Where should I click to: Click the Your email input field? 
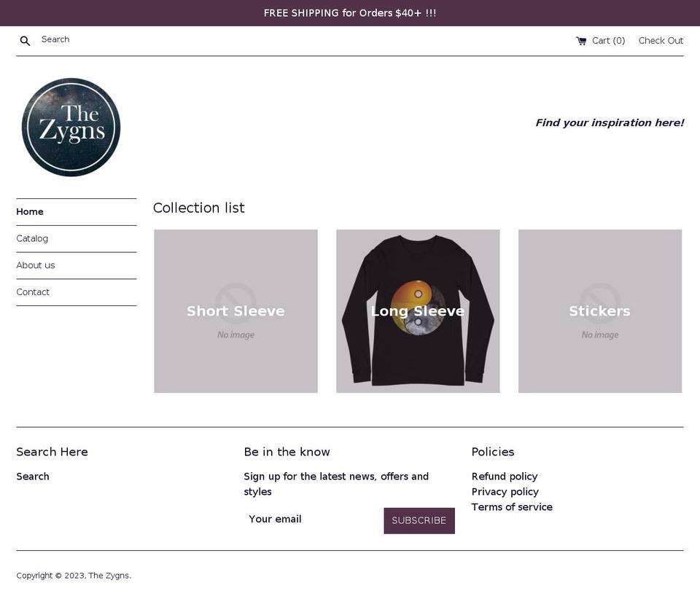pyautogui.click(x=306, y=520)
